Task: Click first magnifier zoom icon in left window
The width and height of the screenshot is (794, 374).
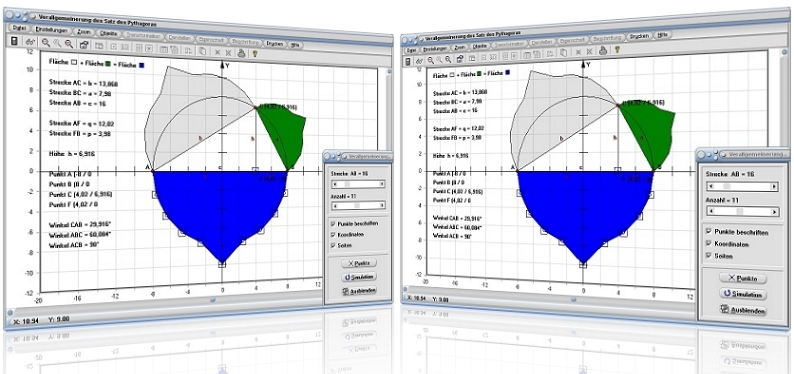Action: pyautogui.click(x=46, y=44)
